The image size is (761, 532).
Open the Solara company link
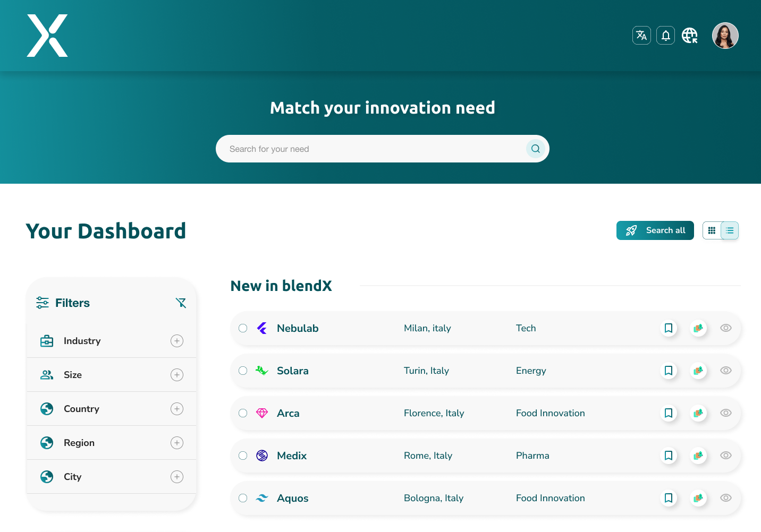(x=292, y=371)
